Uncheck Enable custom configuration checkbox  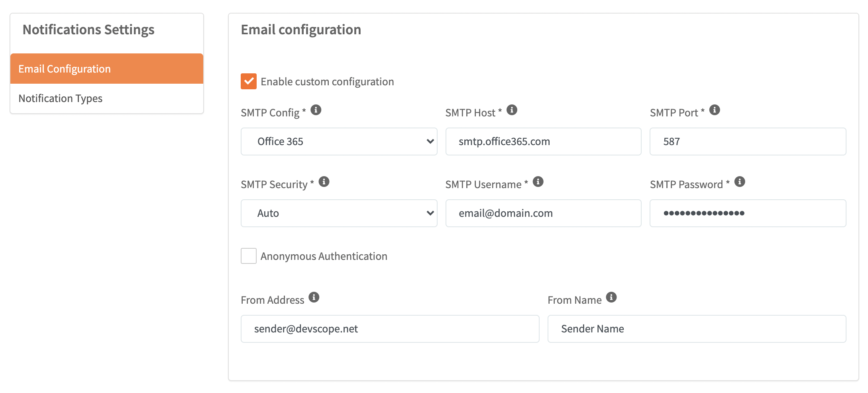(249, 81)
